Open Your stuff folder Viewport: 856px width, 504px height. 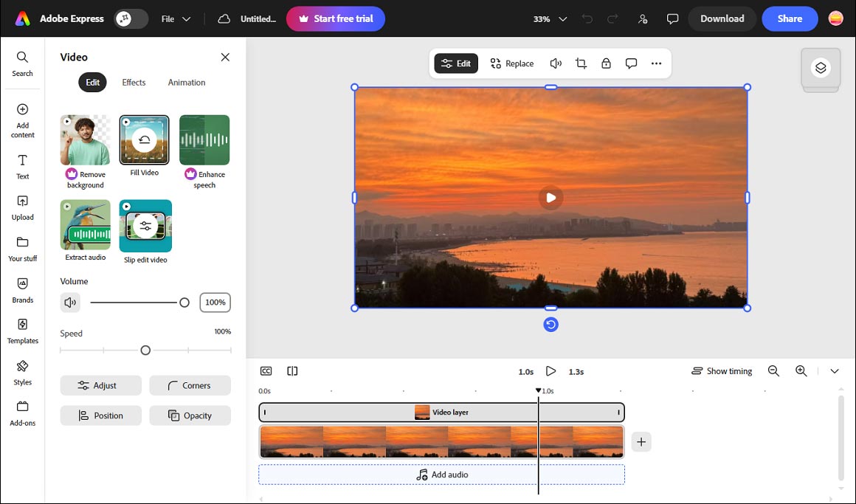pyautogui.click(x=22, y=249)
